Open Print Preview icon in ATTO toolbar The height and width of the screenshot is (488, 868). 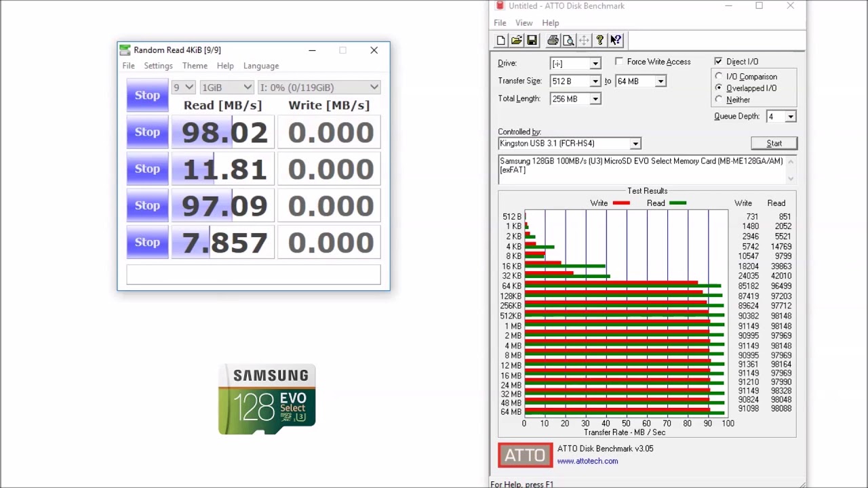point(568,41)
